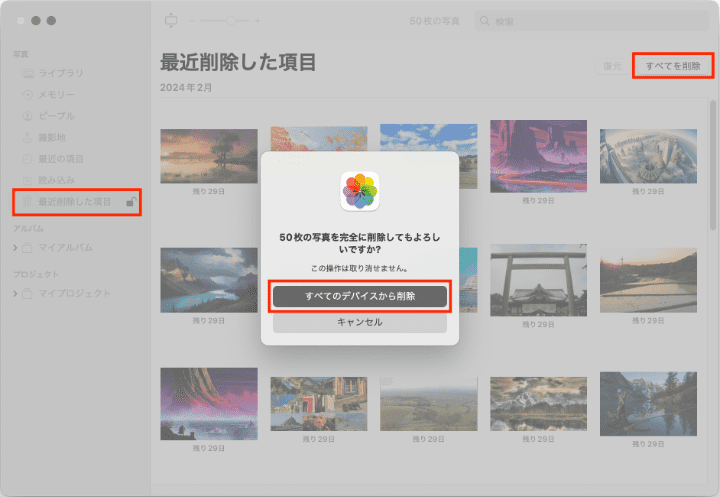Viewport: 720px width, 497px height.
Task: Click the zoom in plus in the toolbar
Action: click(x=258, y=21)
